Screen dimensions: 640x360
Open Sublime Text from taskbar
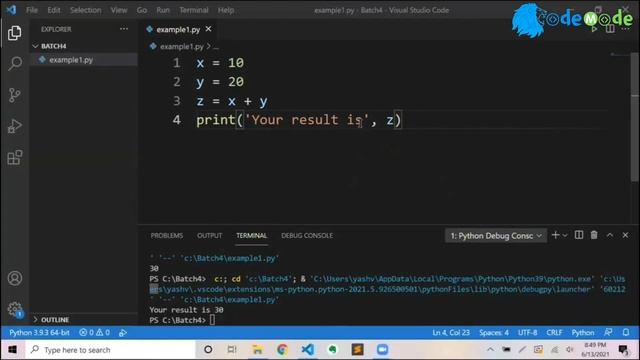click(358, 350)
